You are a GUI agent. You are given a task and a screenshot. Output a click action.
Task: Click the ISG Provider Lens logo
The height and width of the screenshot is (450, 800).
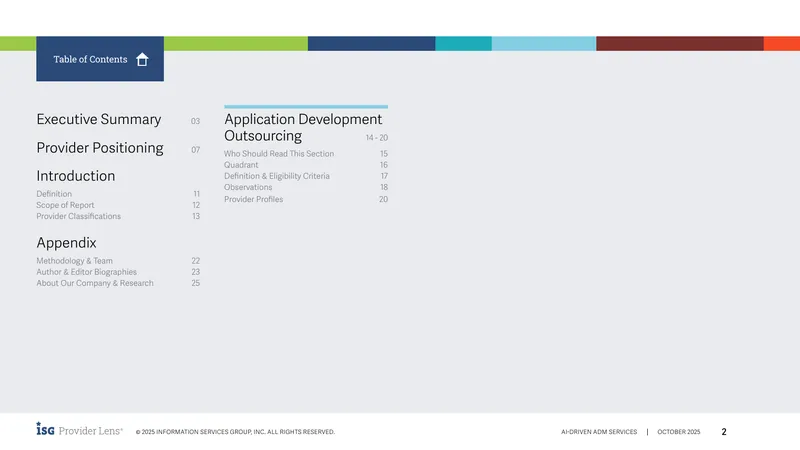(x=79, y=430)
